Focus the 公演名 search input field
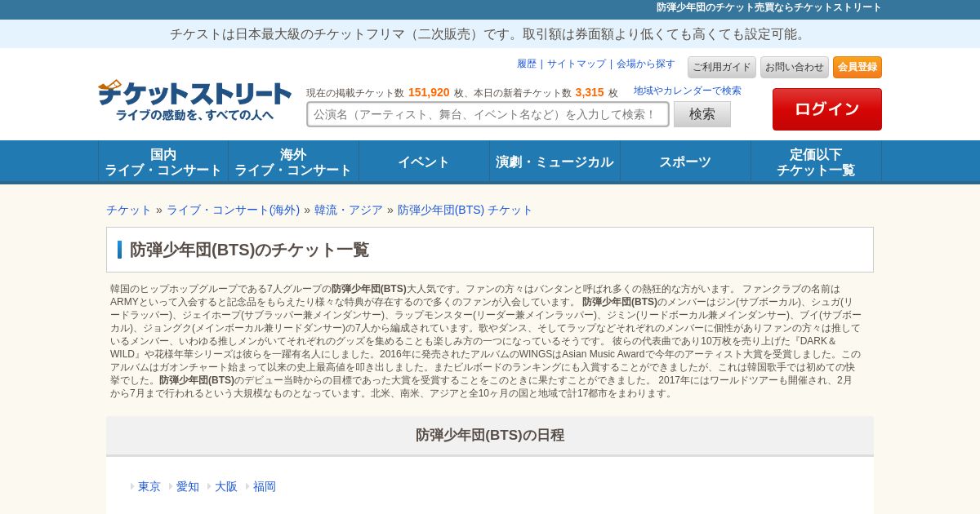Viewport: 980px width, 514px height. (x=488, y=114)
